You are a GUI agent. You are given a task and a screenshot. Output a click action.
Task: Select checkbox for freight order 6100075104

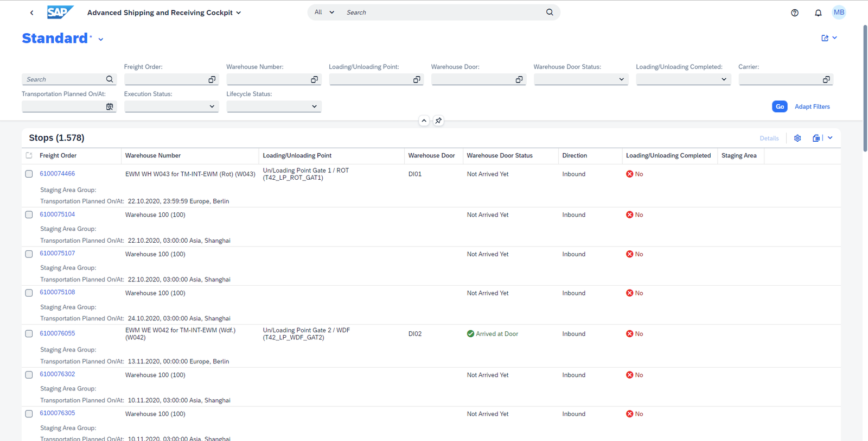[x=29, y=215]
